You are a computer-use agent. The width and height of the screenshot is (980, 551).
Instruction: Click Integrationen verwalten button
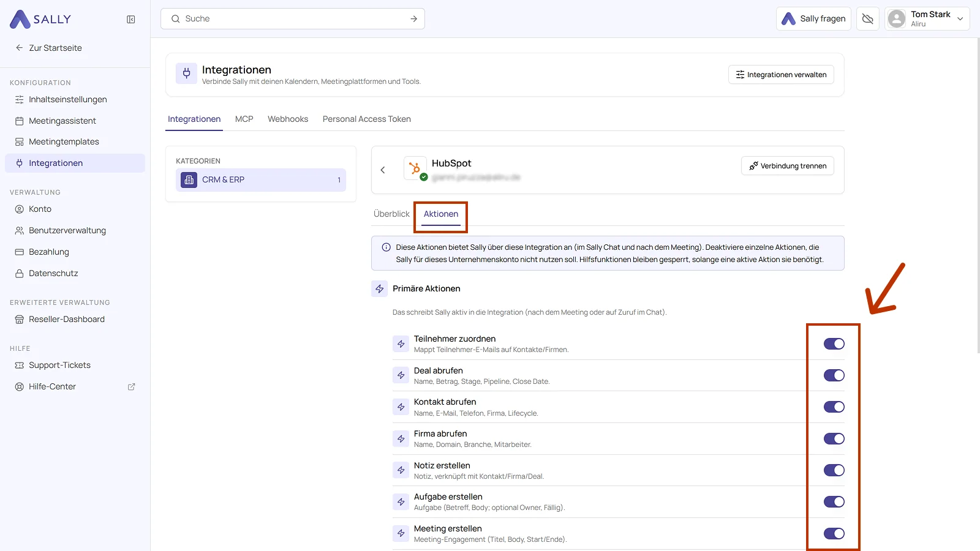pyautogui.click(x=781, y=75)
